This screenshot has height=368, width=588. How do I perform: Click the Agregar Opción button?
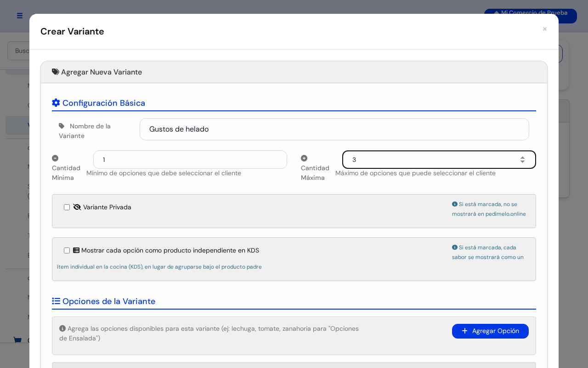pyautogui.click(x=490, y=331)
